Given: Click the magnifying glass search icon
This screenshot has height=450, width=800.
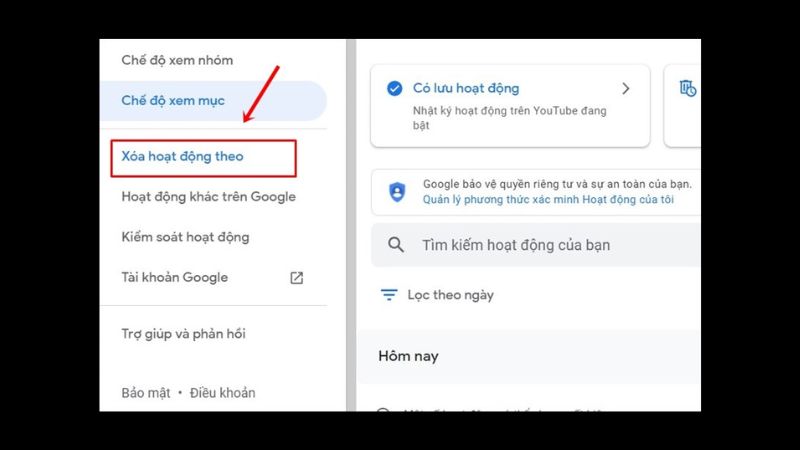Looking at the screenshot, I should (396, 245).
